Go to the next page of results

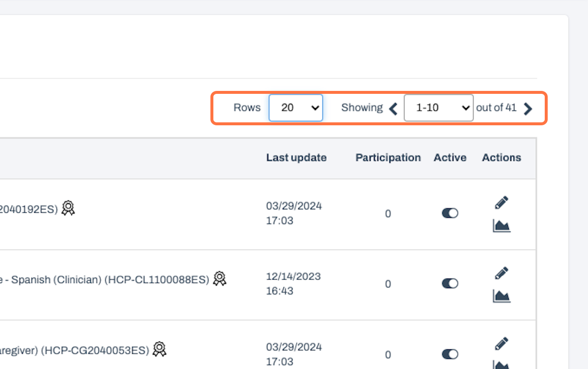[x=528, y=110]
